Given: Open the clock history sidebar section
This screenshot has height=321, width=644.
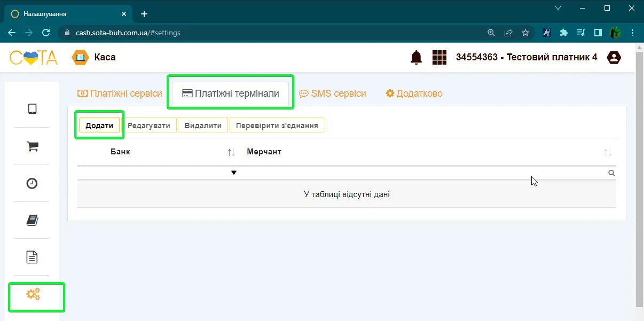Looking at the screenshot, I should pyautogui.click(x=32, y=183).
